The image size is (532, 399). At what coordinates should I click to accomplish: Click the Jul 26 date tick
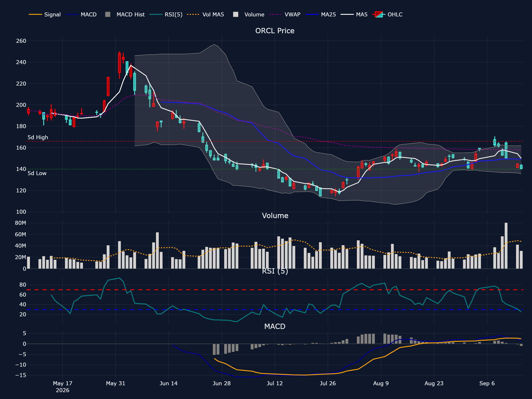click(x=328, y=383)
